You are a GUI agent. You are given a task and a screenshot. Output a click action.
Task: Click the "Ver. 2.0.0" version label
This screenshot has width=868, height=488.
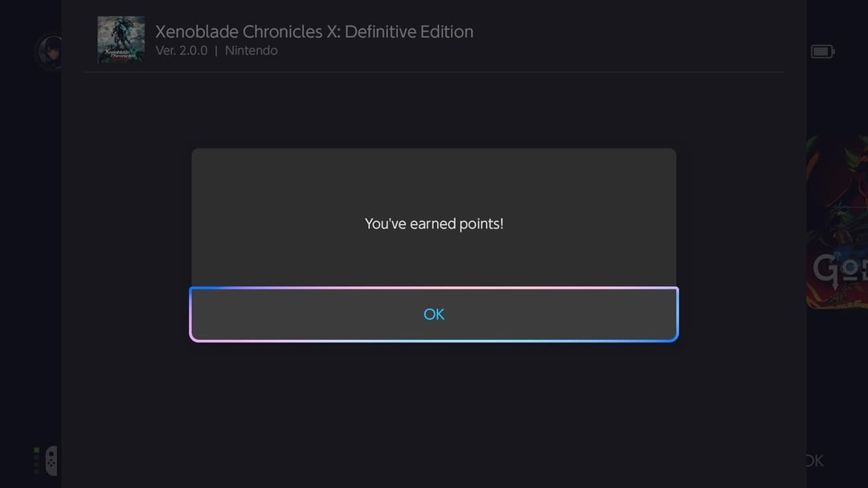(x=182, y=51)
